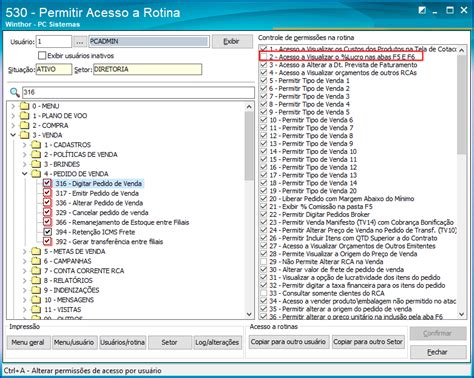The width and height of the screenshot is (474, 378).
Task: Click the 6 - CAMPANHAS folder icon
Action: [36, 261]
